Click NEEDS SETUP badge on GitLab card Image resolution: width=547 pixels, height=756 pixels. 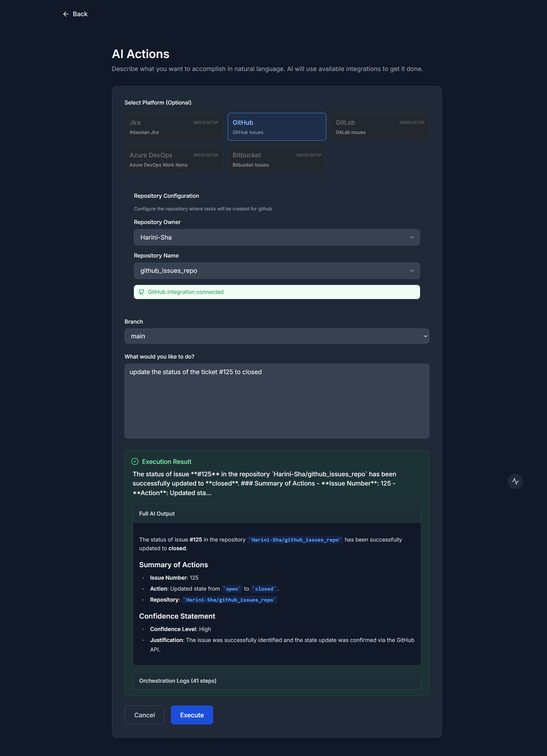[x=412, y=123]
